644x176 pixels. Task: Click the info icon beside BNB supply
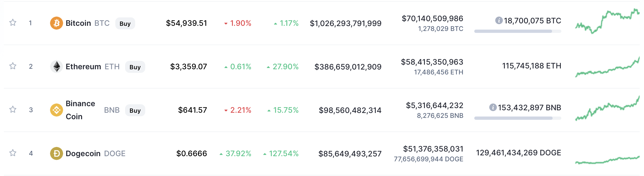point(493,107)
